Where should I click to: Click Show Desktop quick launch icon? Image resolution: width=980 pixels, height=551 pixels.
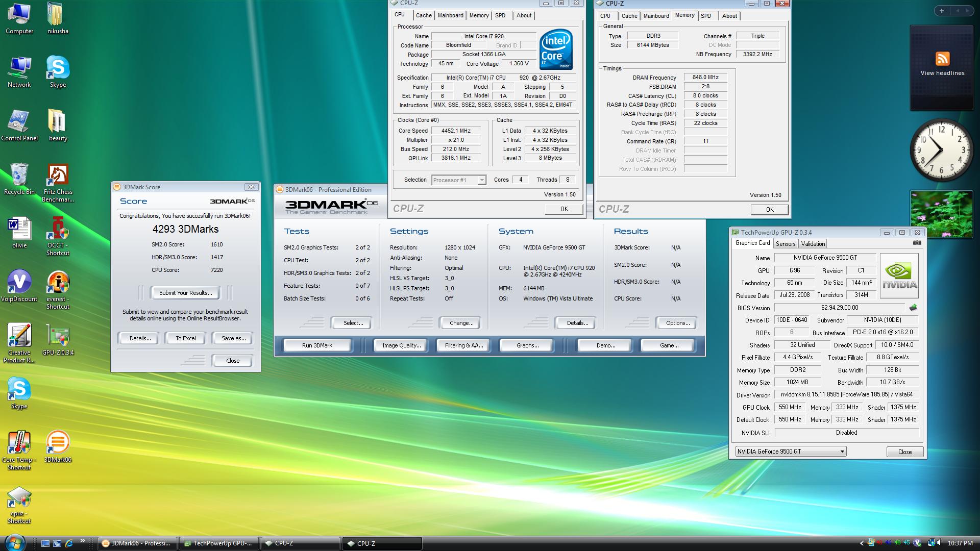click(x=45, y=543)
